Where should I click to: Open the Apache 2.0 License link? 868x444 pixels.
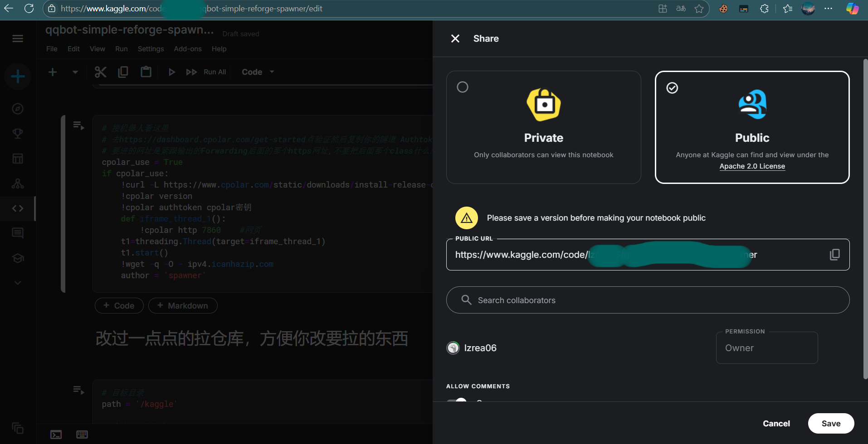tap(752, 166)
